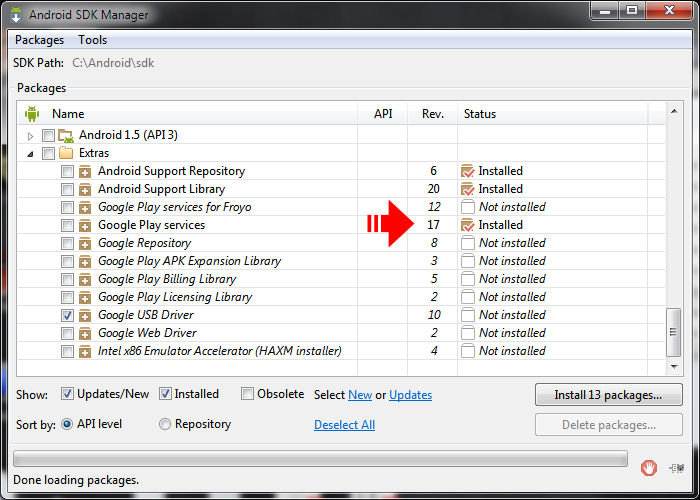Image resolution: width=700 pixels, height=500 pixels.
Task: Check the Android 1.5 (API 3) checkbox
Action: 48,135
